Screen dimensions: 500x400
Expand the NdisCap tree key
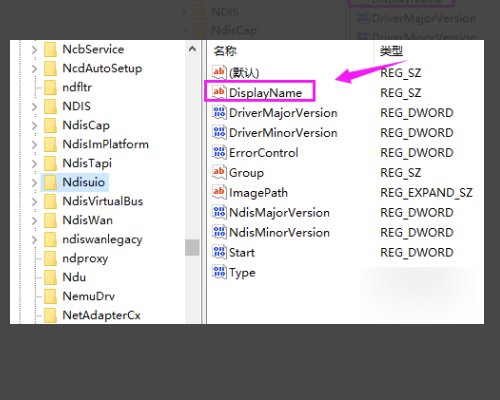(34, 125)
